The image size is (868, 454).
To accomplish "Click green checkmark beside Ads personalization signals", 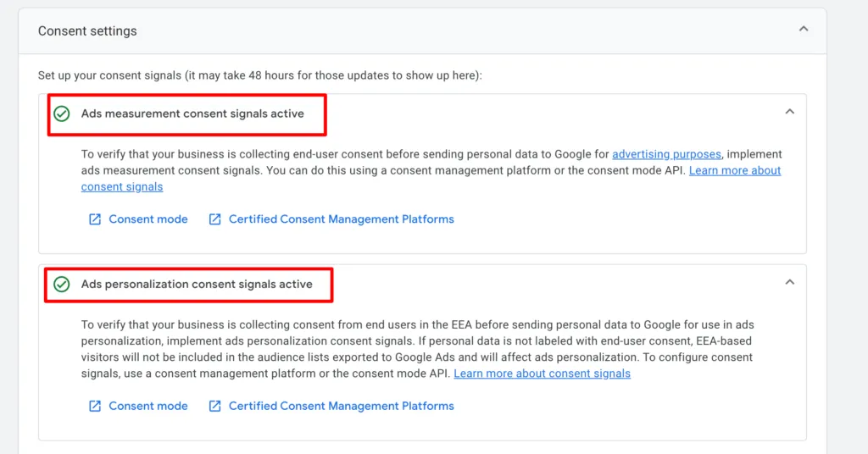I will [x=61, y=285].
